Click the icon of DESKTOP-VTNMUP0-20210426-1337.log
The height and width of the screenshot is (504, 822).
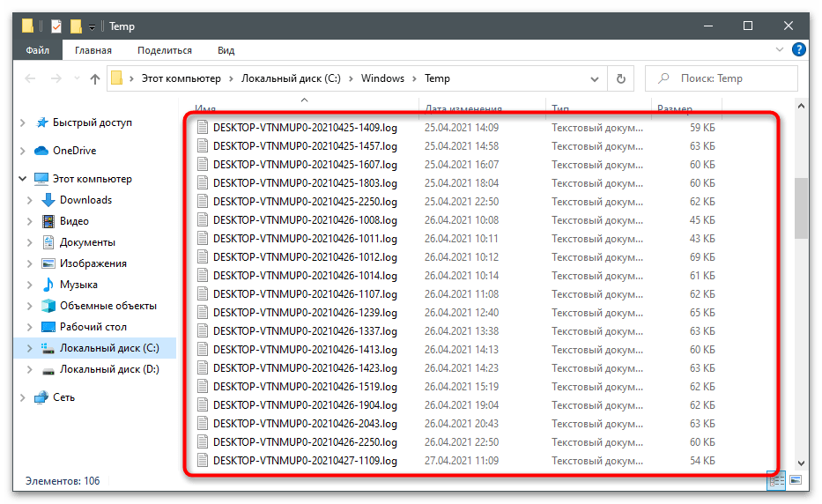pyautogui.click(x=203, y=331)
